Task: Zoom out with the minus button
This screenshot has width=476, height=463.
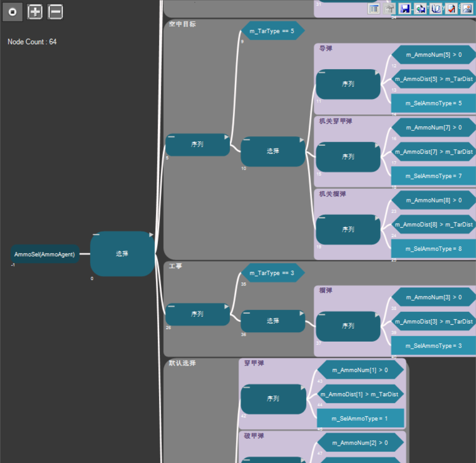Action: point(55,12)
